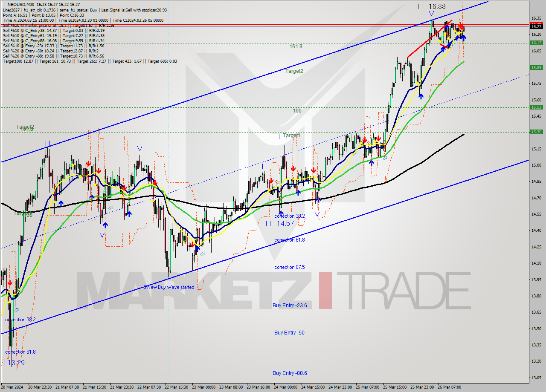Click the '21 Mar 15:30' time axis label

pyautogui.click(x=94, y=387)
